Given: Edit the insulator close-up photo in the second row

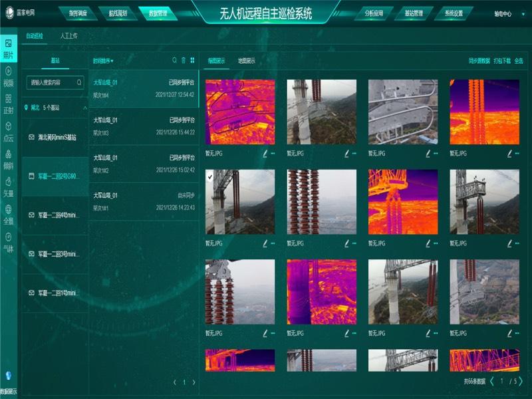Looking at the screenshot, I should pyautogui.click(x=346, y=243).
